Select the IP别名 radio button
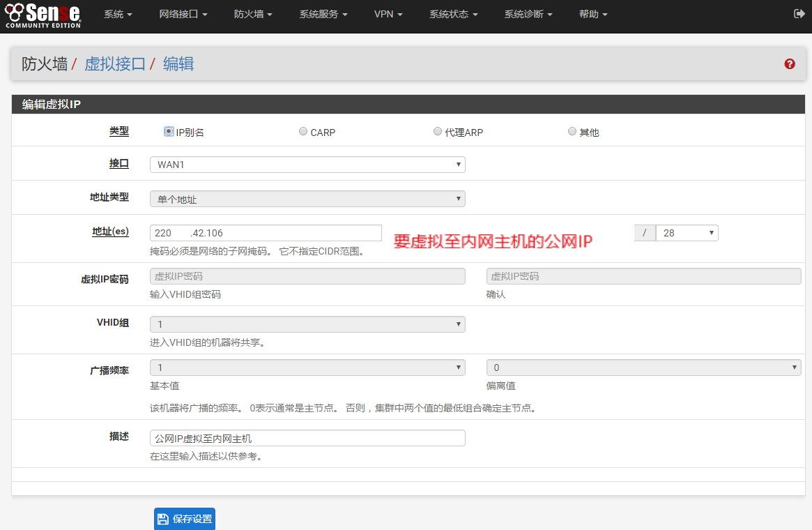The width and height of the screenshot is (812, 530). (x=169, y=131)
